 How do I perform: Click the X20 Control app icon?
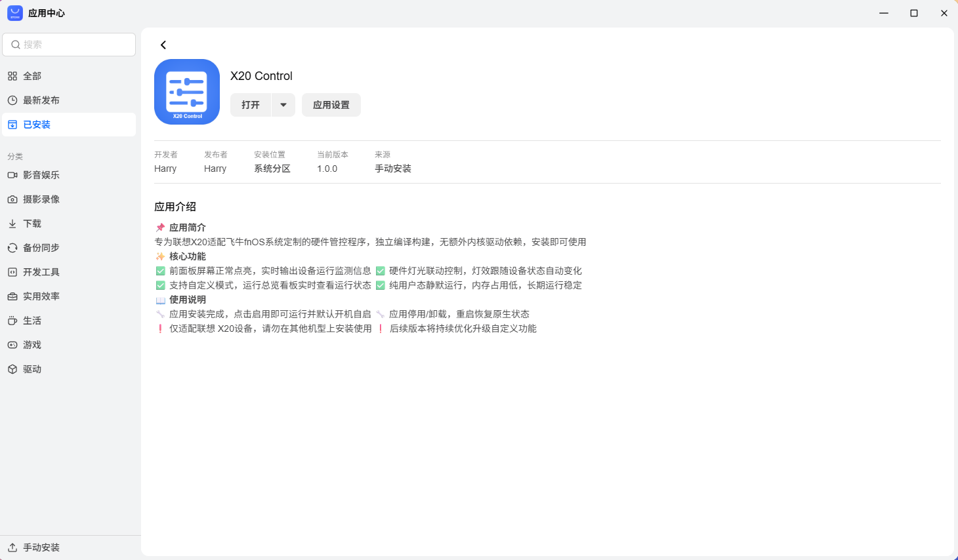coord(187,92)
